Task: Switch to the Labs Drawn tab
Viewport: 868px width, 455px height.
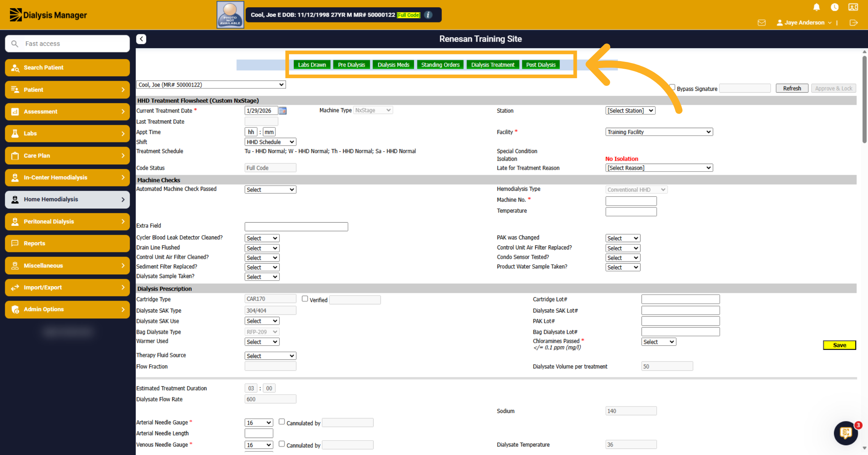Action: pyautogui.click(x=312, y=65)
